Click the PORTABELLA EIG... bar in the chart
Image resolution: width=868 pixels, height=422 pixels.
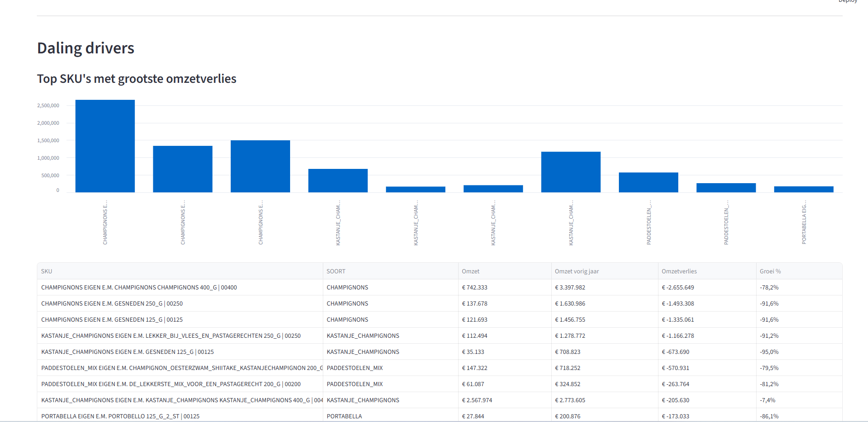pos(804,189)
